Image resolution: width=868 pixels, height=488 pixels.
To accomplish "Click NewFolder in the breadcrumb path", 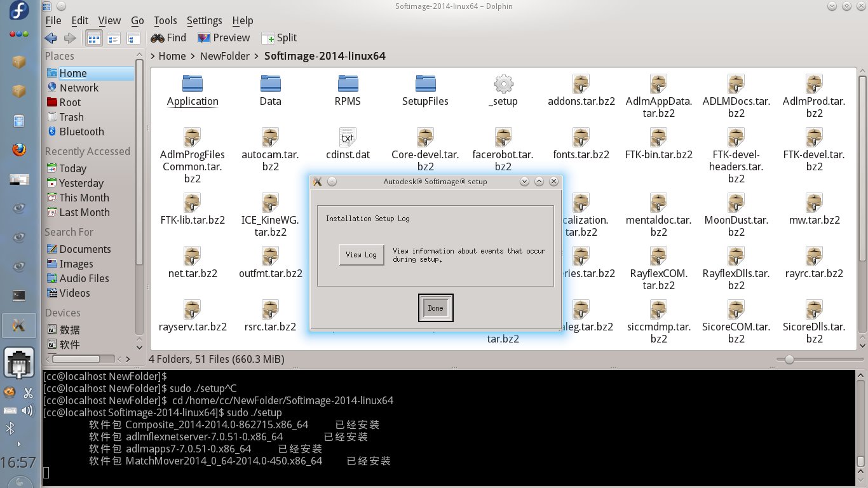I will (225, 56).
